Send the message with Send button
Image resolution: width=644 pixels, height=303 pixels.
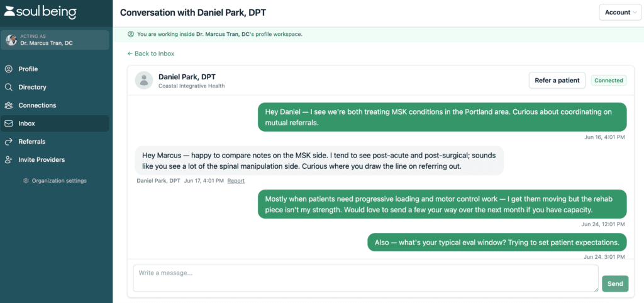tap(615, 283)
